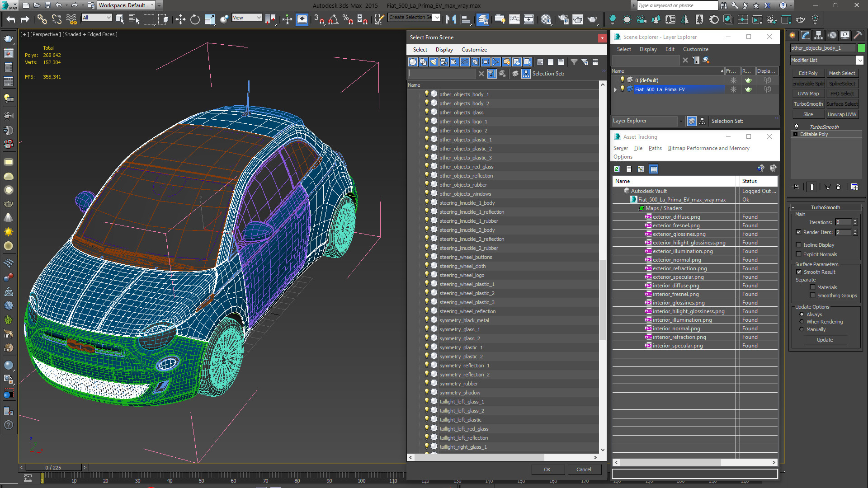Select the Always update radio button
This screenshot has height=488, width=868.
[x=802, y=314]
